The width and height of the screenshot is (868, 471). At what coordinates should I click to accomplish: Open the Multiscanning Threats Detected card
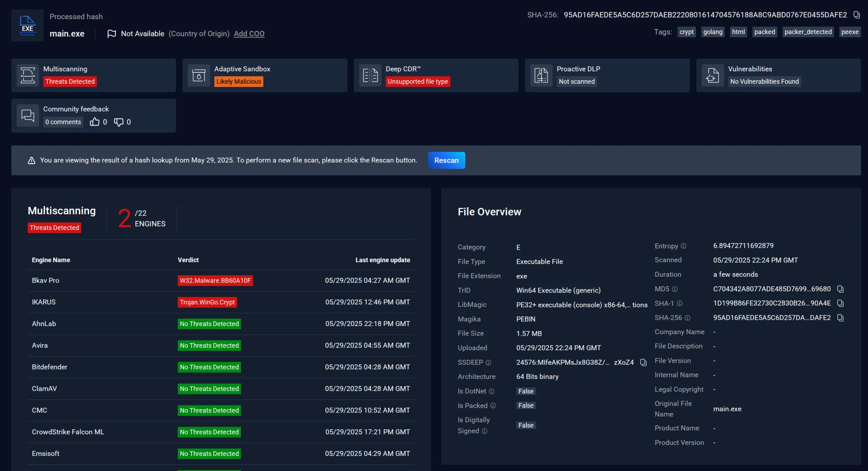[94, 75]
